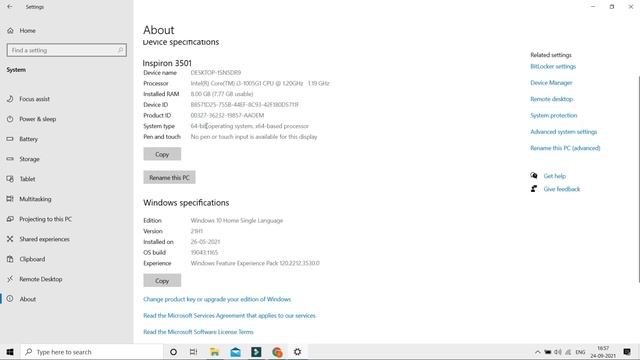Open Advanced system settings link
This screenshot has width=640, height=360.
click(564, 132)
